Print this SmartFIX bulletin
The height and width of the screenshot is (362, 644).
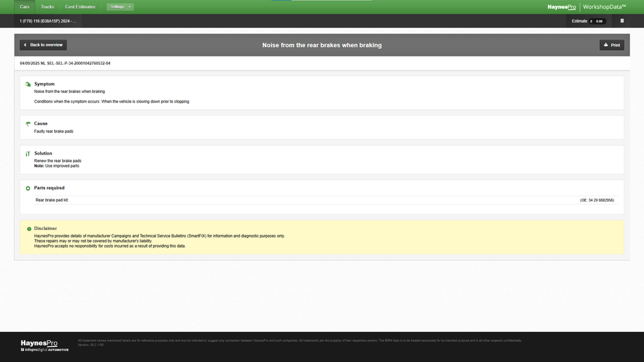coord(611,45)
